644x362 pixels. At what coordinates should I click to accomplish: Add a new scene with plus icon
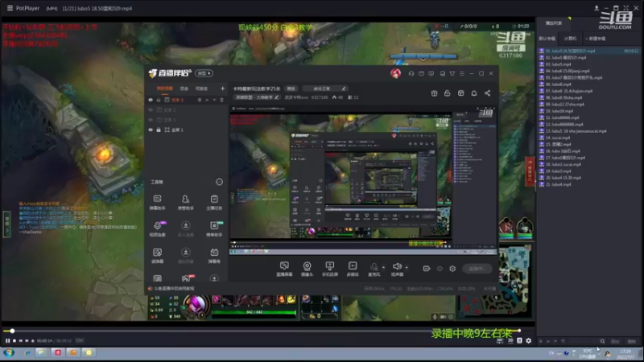pos(223,88)
